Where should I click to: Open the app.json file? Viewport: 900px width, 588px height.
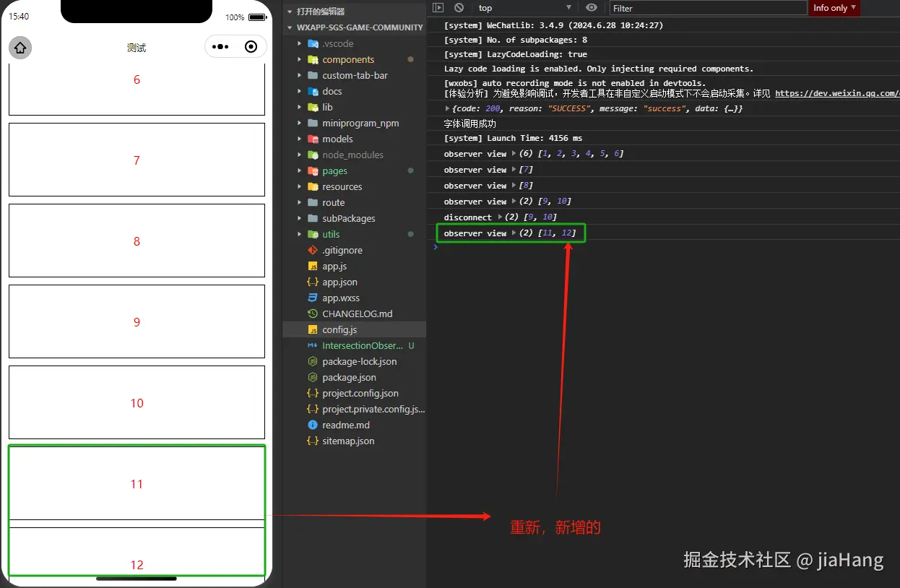coord(354,282)
